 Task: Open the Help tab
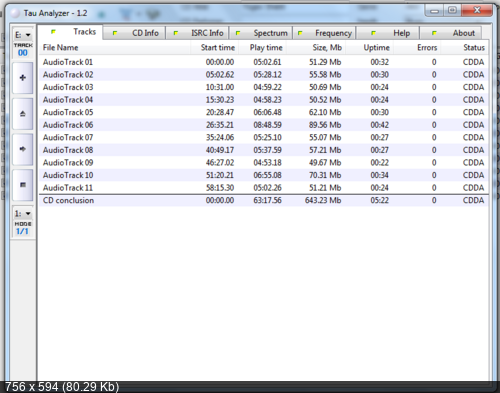[x=388, y=33]
